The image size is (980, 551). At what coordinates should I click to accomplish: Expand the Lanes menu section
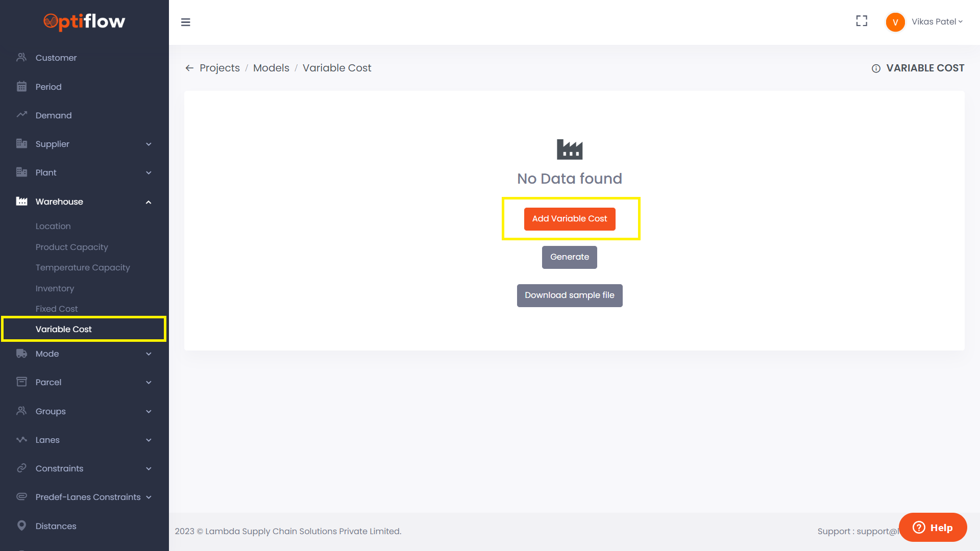pyautogui.click(x=149, y=440)
